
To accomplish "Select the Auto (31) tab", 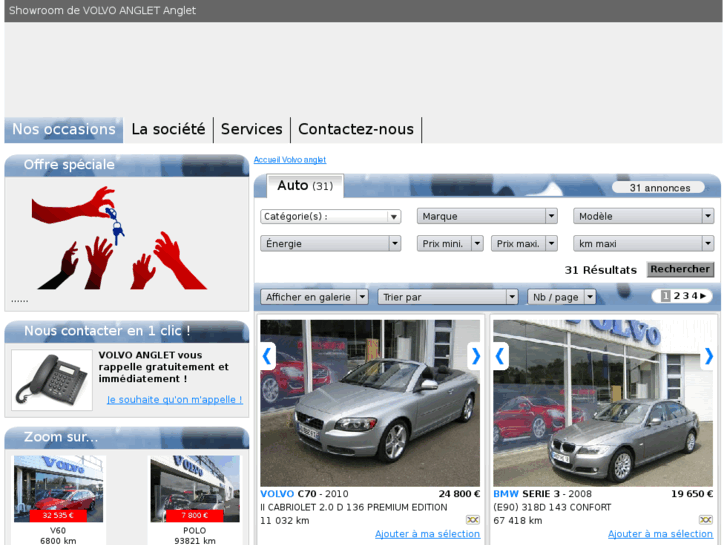I will click(305, 186).
